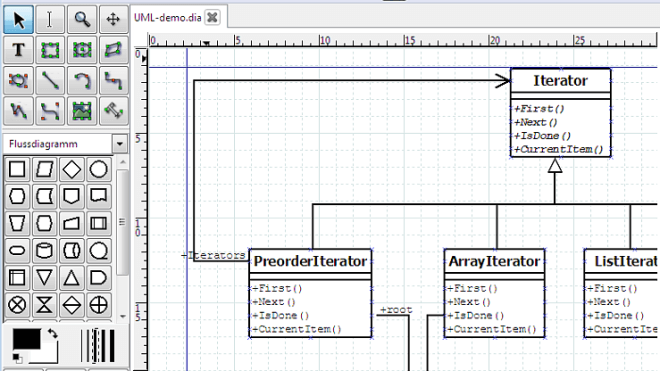This screenshot has height=371, width=660.
Task: Pick the hourglass Collate shape
Action: 44,305
